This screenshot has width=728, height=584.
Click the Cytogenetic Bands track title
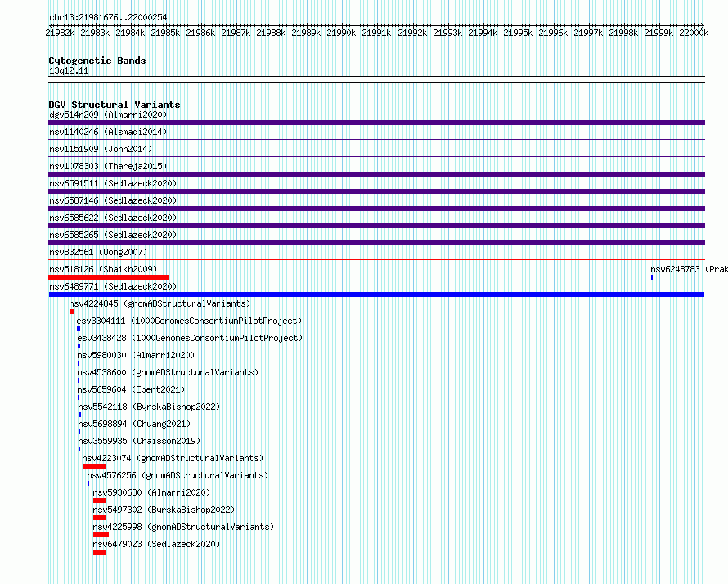(97, 61)
